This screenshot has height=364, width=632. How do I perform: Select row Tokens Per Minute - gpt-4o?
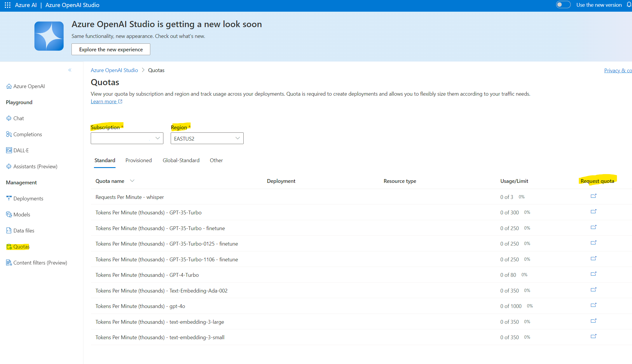[x=361, y=306]
